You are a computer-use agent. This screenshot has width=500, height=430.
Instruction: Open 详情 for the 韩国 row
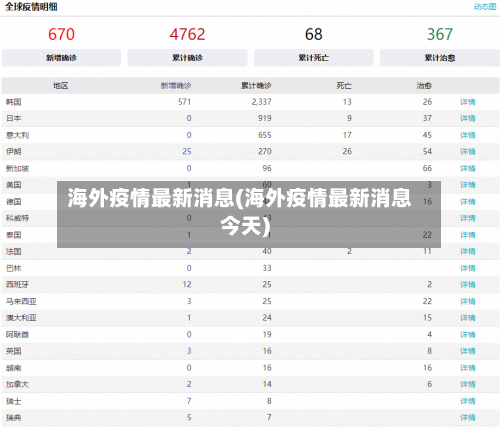(x=468, y=102)
